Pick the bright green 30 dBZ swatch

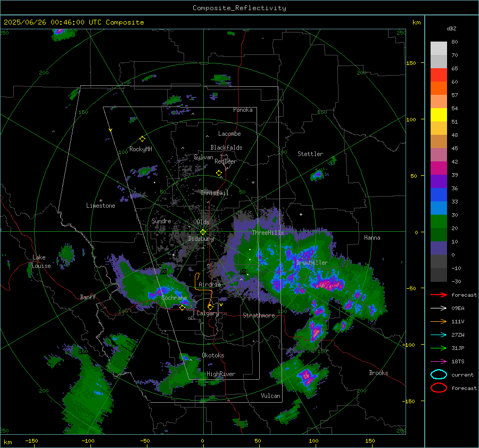coord(439,221)
